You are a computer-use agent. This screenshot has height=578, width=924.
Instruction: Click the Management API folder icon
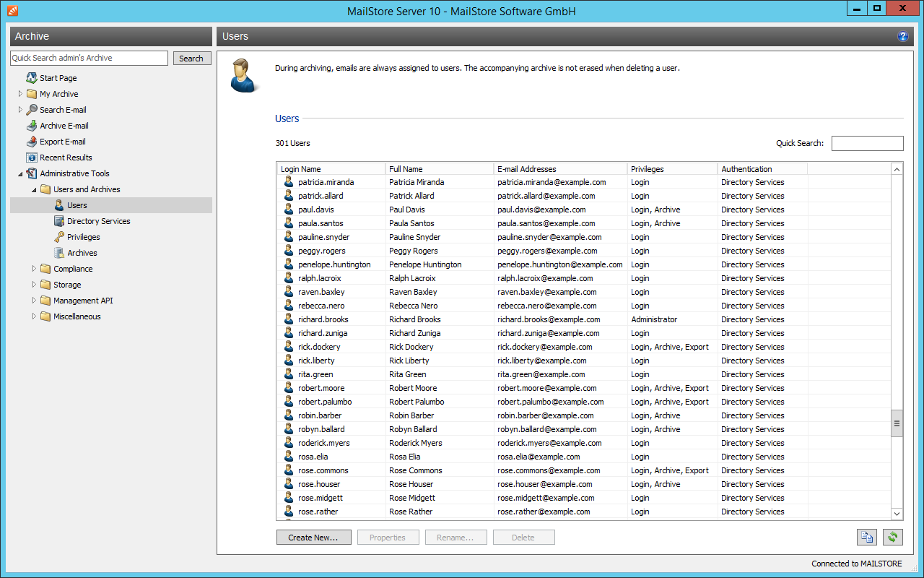pyautogui.click(x=45, y=301)
